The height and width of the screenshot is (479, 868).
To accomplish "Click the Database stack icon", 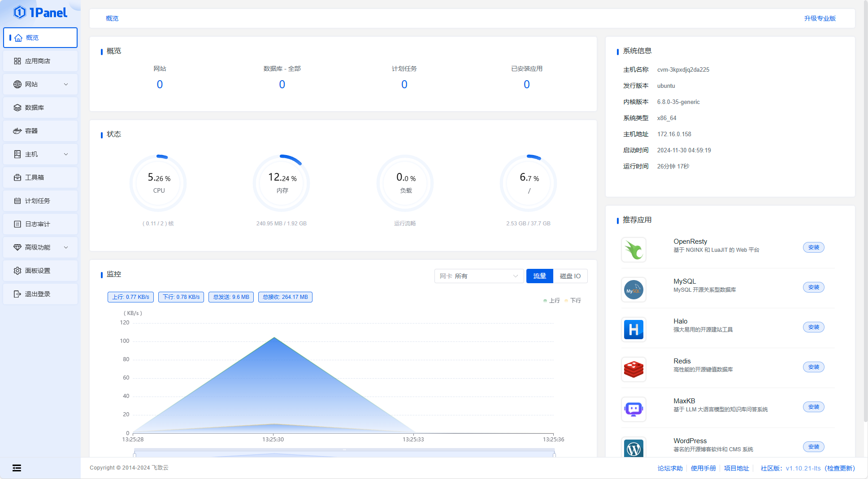I will [17, 108].
